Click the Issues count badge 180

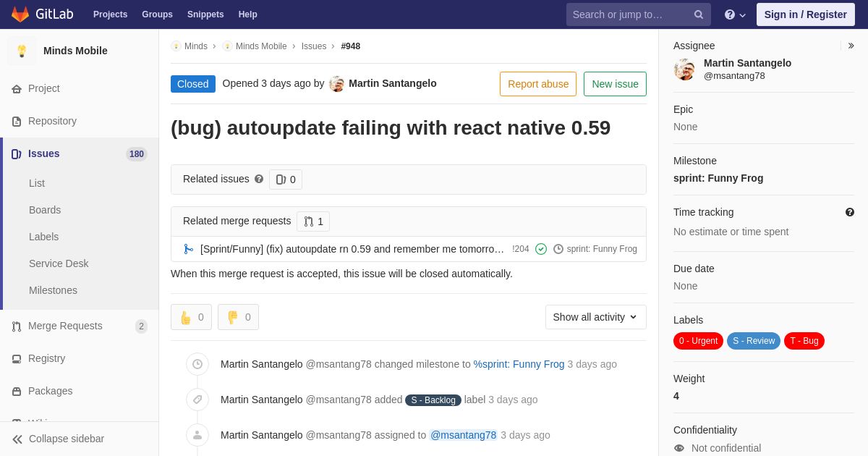137,154
